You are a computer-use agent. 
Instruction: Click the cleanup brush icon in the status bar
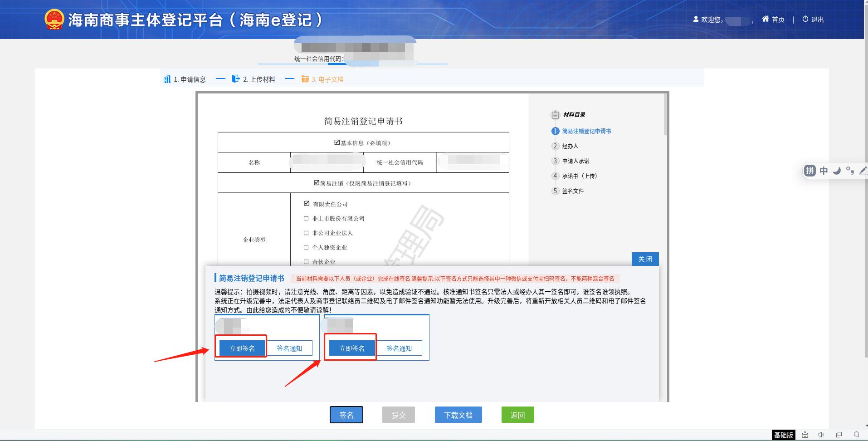click(x=805, y=435)
